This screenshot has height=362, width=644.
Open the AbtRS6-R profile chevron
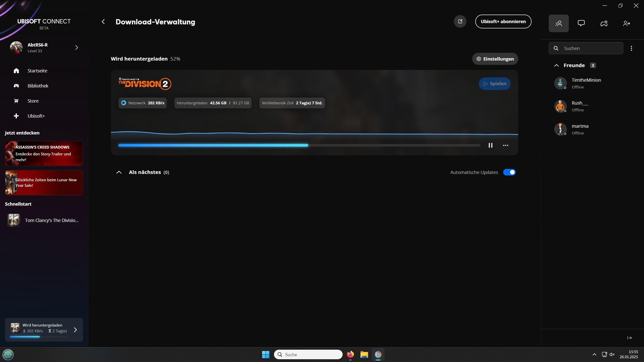point(76,48)
